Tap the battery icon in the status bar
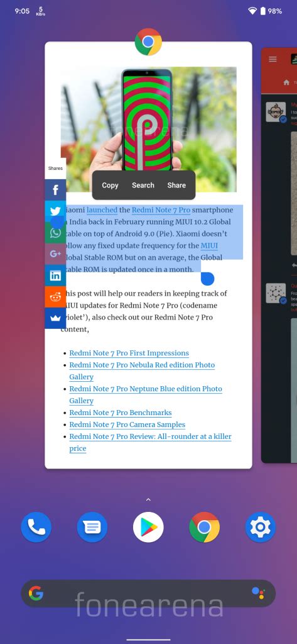297x644 pixels. 263,11
